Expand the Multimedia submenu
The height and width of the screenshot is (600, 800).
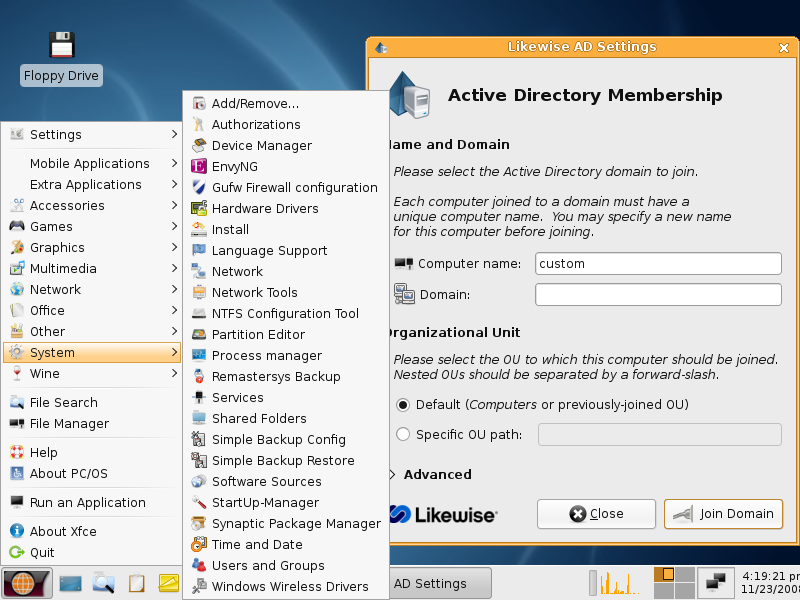pyautogui.click(x=92, y=268)
